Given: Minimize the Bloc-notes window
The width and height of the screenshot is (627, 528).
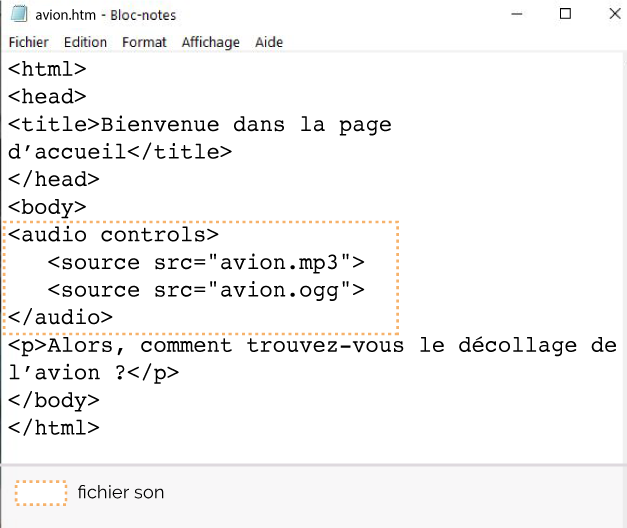Looking at the screenshot, I should [x=517, y=14].
